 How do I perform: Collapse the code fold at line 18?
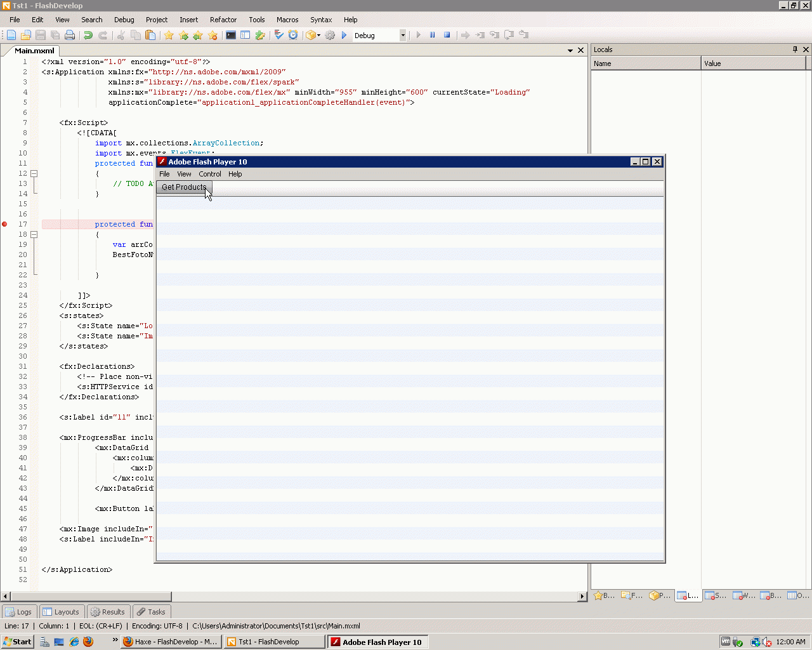34,234
